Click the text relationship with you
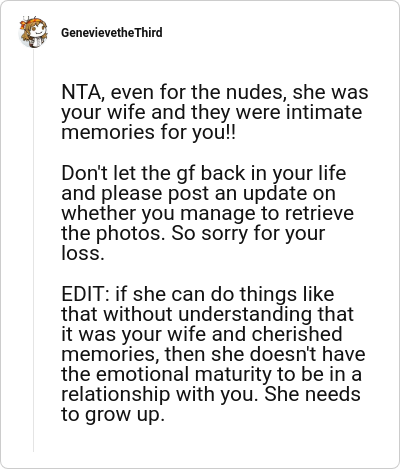 pyautogui.click(x=161, y=394)
